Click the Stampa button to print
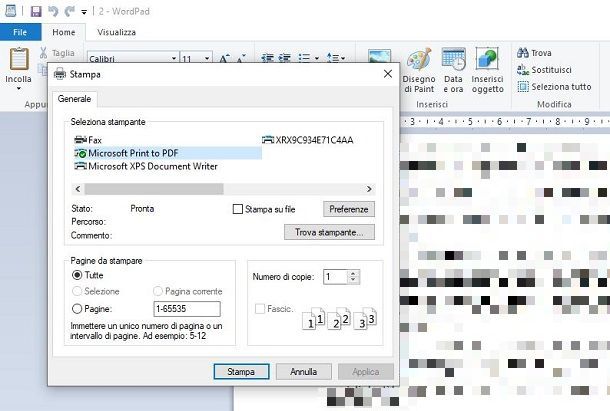This screenshot has width=610, height=411. pos(241,372)
